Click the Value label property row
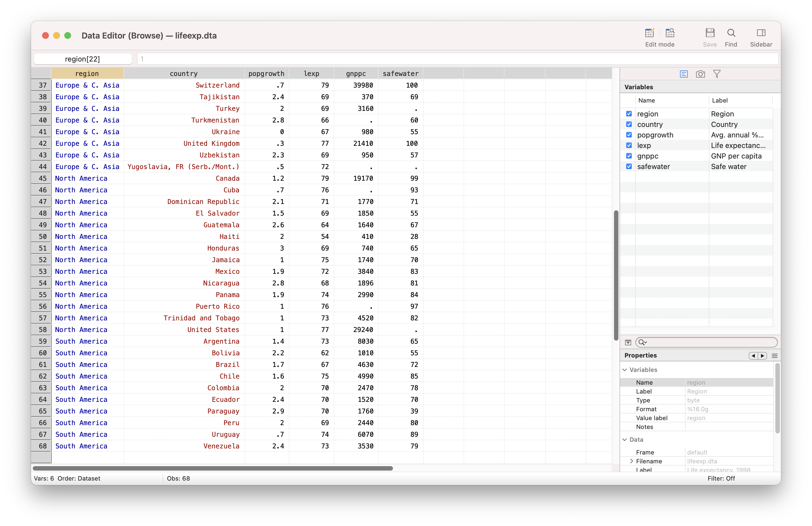812x526 pixels. (697, 418)
